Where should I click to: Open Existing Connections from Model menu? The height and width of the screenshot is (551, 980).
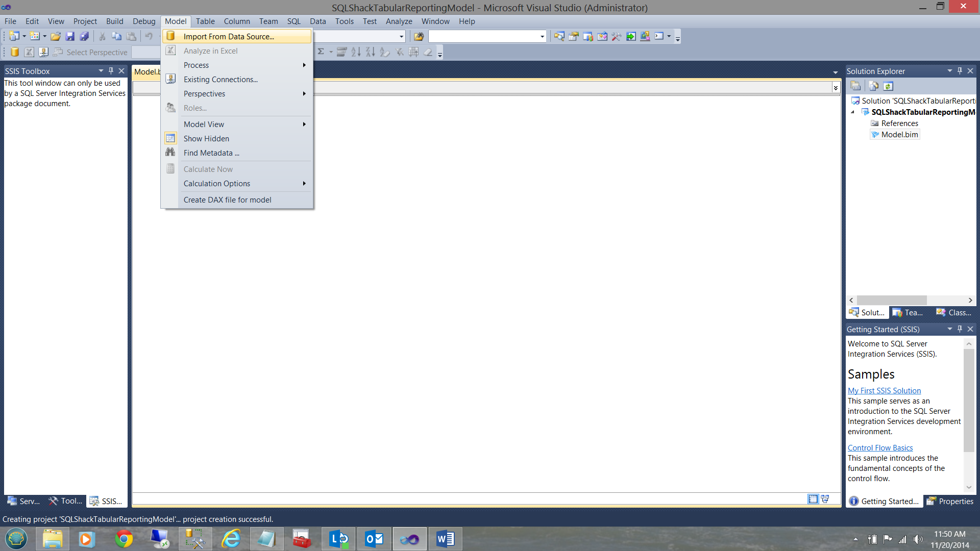220,80
